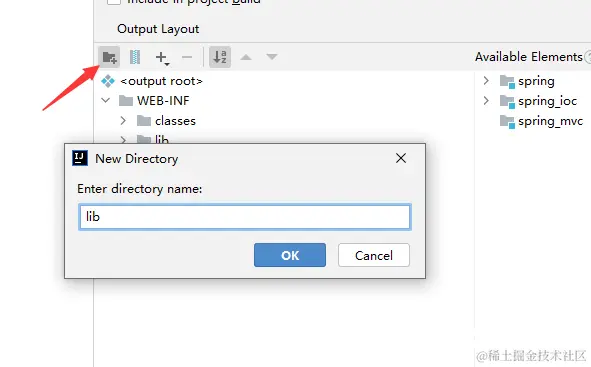Screen dimensions: 591x367
Task: Select the spring module
Action: 527,81
